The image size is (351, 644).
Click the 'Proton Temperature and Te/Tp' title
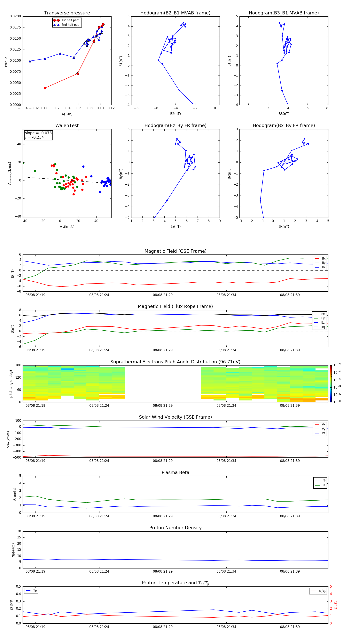(175, 583)
